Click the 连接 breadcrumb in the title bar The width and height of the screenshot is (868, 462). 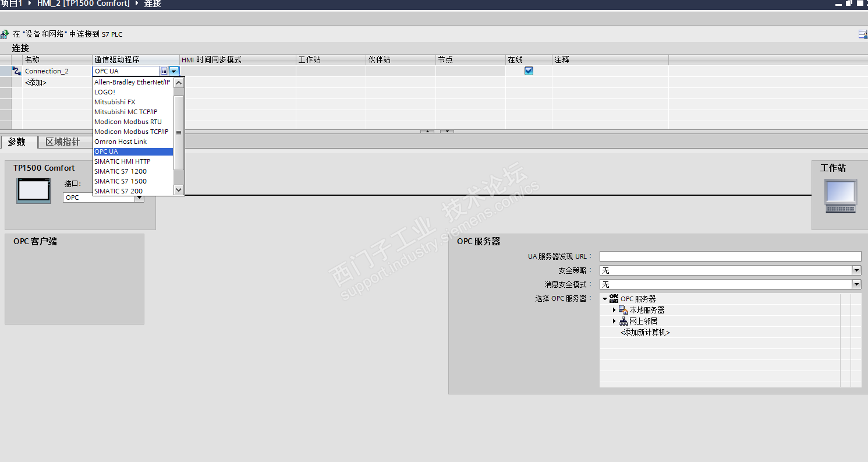(153, 4)
